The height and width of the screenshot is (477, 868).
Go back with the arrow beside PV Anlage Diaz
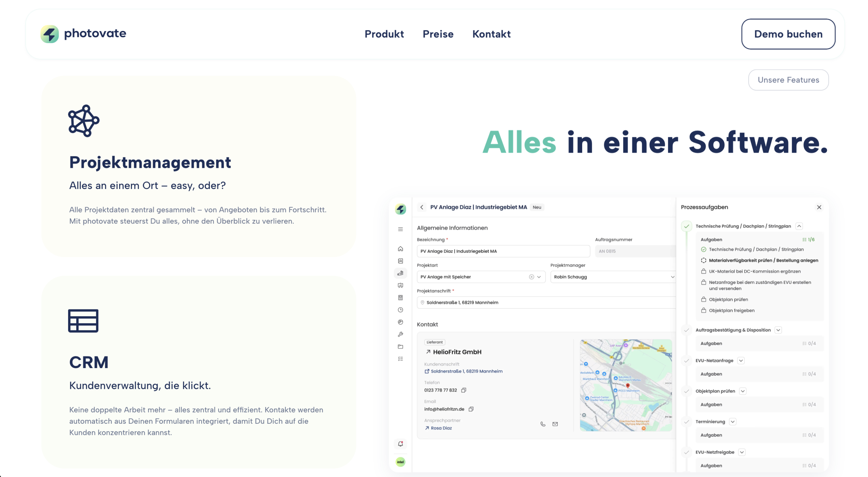(x=421, y=207)
